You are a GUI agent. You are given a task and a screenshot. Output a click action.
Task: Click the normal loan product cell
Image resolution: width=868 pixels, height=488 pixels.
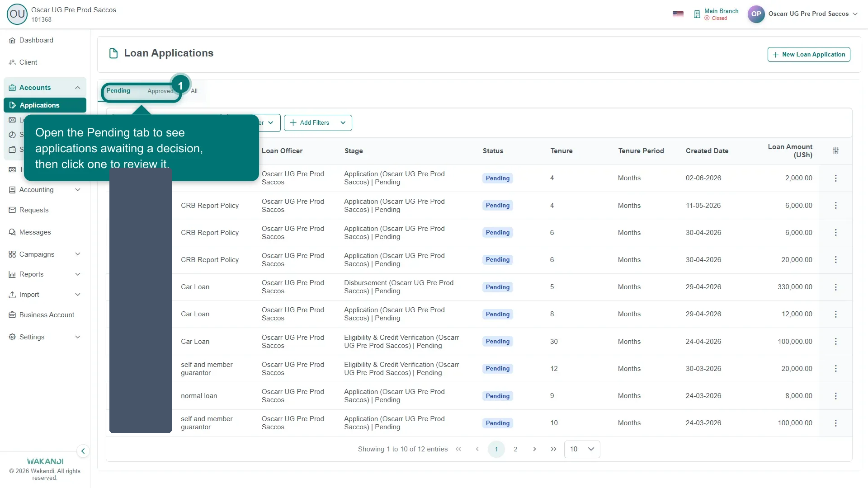(199, 396)
